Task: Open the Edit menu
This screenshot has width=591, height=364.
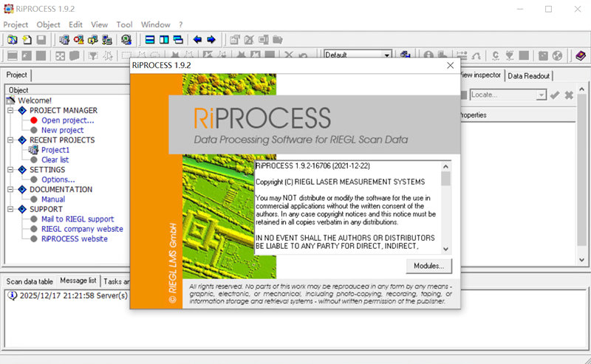Action: [75, 24]
